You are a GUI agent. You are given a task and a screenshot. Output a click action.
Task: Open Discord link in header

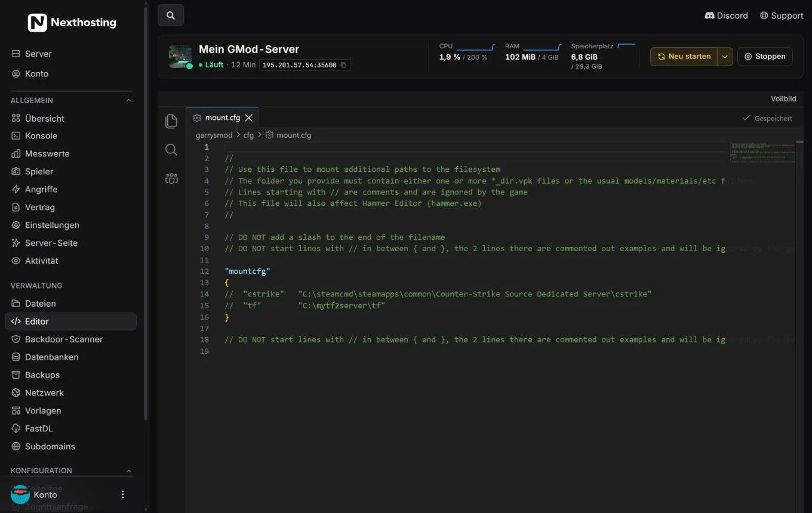point(727,16)
